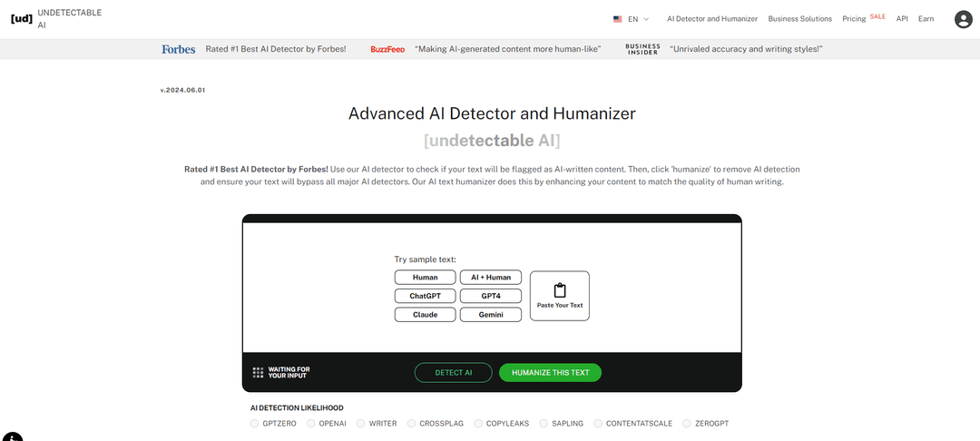Click the [ud] Undetectable AI logo
This screenshot has height=441, width=980.
(x=56, y=19)
